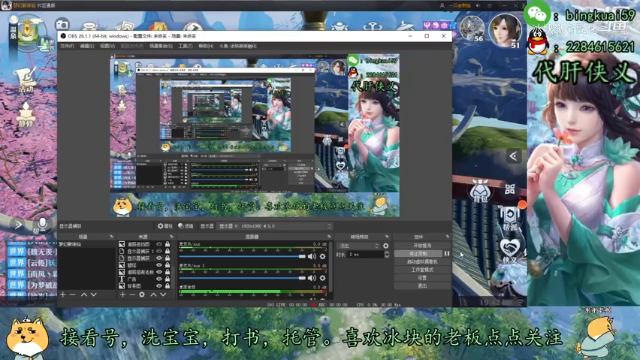
Task: Add a new source with the plus icon
Action: 122,294
